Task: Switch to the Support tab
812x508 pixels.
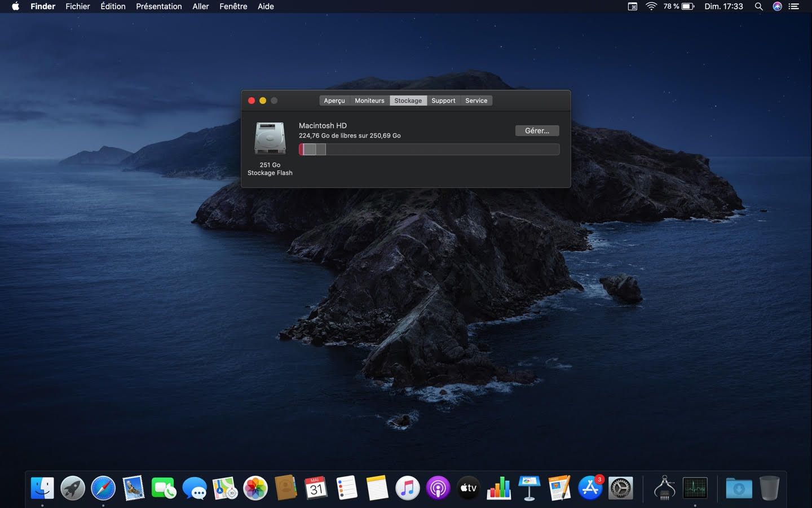Action: coord(443,100)
